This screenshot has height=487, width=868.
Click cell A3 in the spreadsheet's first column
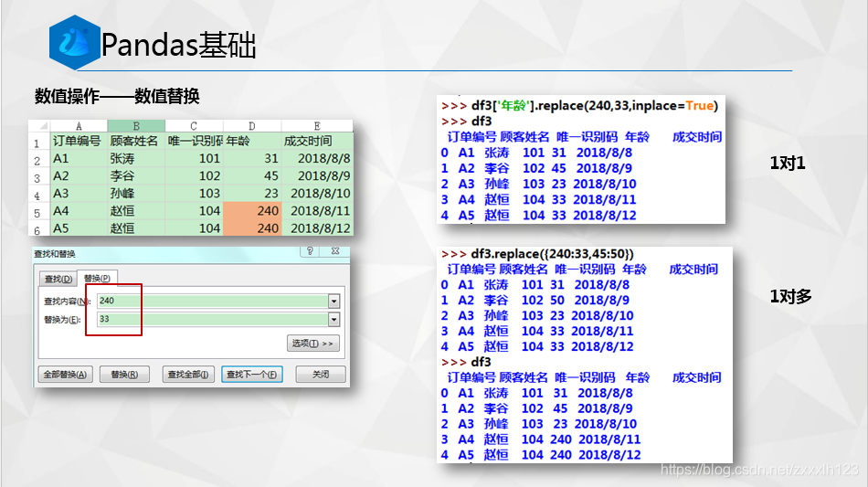[79, 194]
